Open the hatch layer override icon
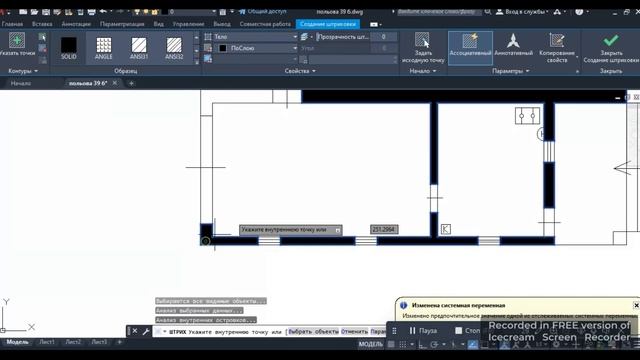Viewport: 640px width, 360px height. pyautogui.click(x=304, y=37)
